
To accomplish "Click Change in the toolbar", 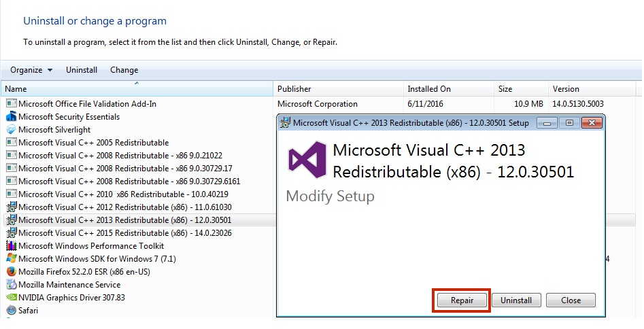I will click(x=124, y=70).
